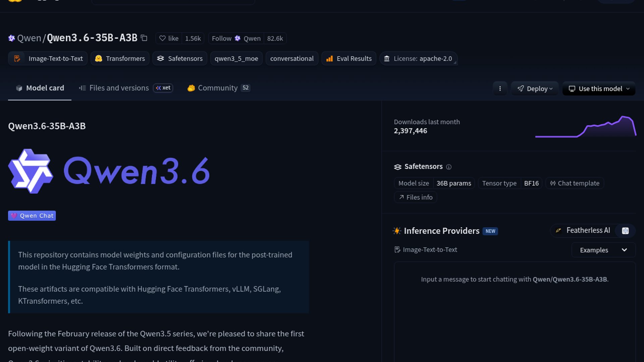Click the Safetensors stacked-layers icon in sidebar
644x362 pixels.
397,167
